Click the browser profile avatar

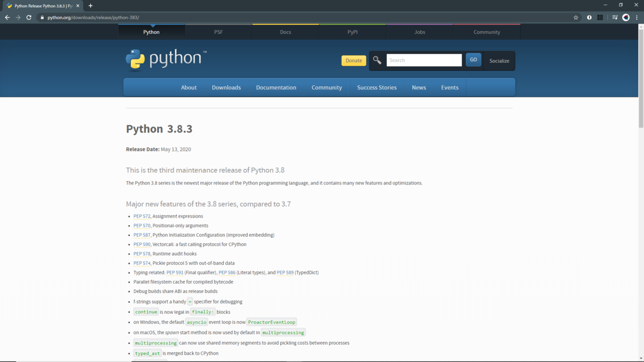[626, 17]
